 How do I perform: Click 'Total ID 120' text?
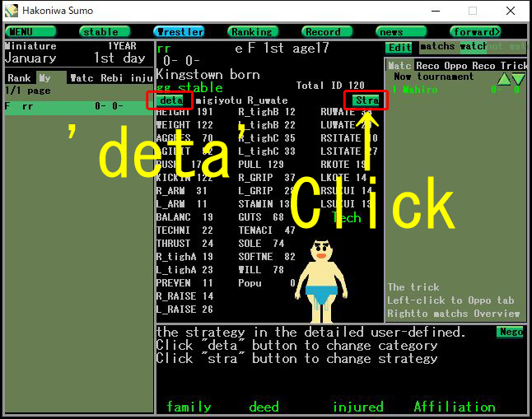[330, 86]
